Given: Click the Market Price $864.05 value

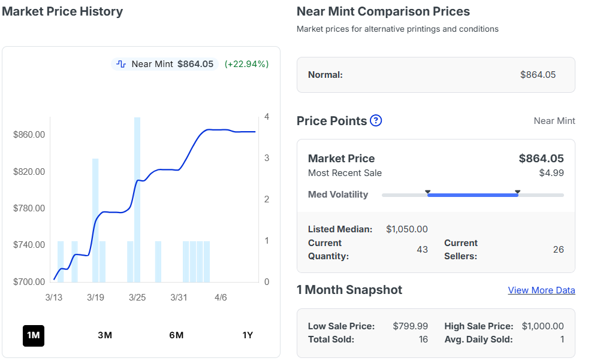Looking at the screenshot, I should pyautogui.click(x=541, y=159).
